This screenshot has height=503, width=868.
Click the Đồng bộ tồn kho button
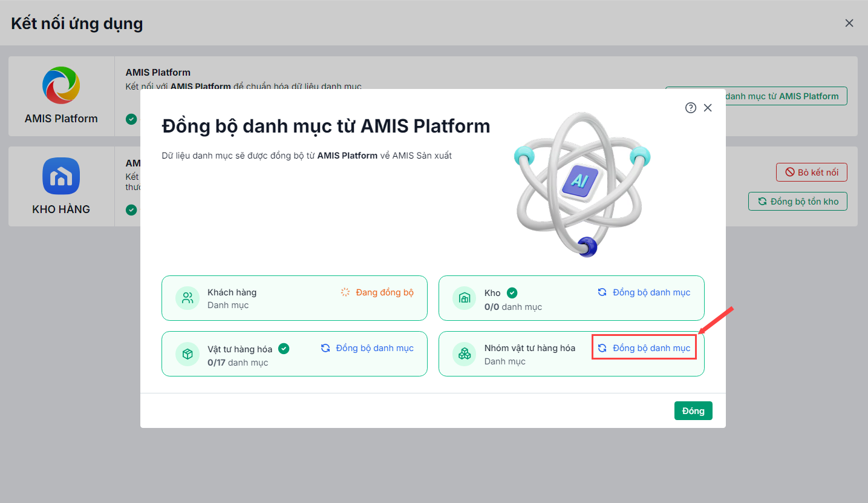[x=797, y=202]
